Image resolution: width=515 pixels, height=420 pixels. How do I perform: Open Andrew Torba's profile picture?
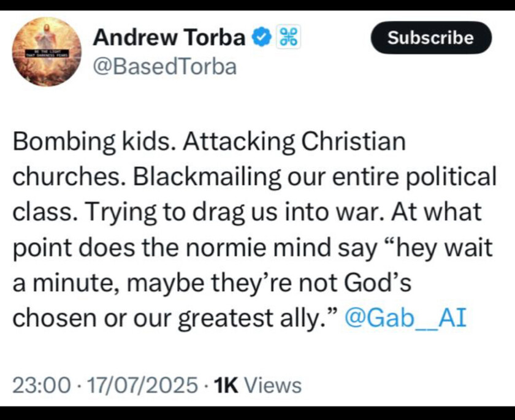coord(47,52)
